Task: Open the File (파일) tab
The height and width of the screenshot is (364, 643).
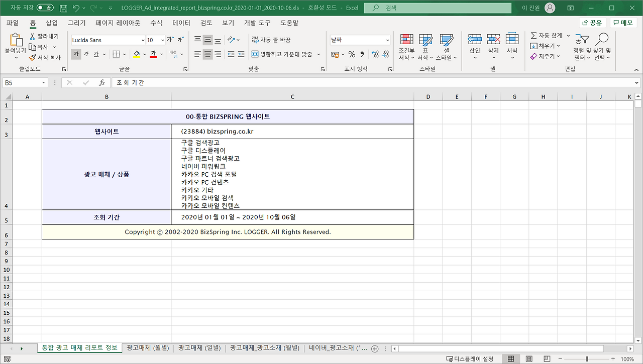Action: (x=13, y=23)
